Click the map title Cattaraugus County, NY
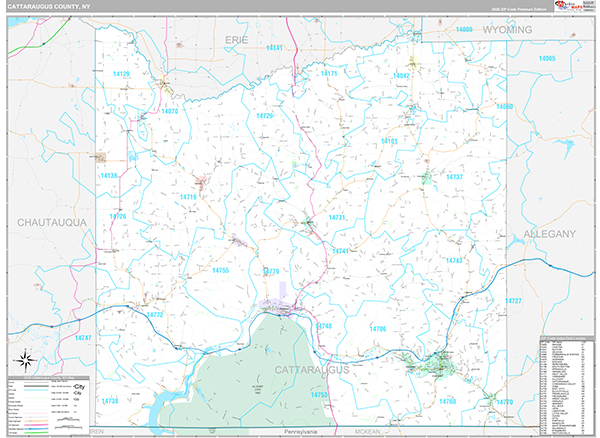 pyautogui.click(x=57, y=8)
